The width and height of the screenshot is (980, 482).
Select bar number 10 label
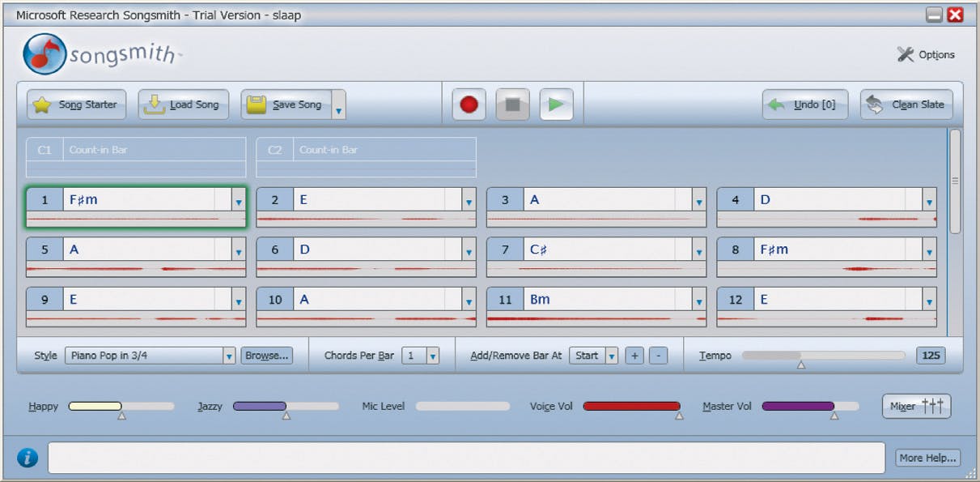pyautogui.click(x=275, y=300)
